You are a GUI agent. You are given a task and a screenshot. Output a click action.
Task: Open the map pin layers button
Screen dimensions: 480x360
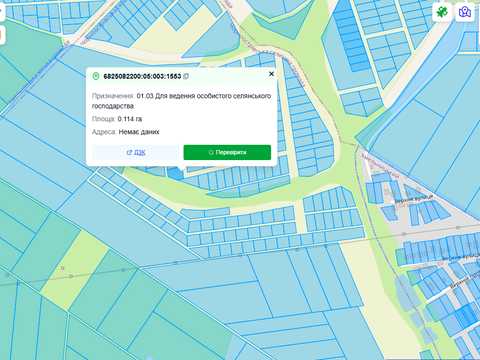(465, 12)
